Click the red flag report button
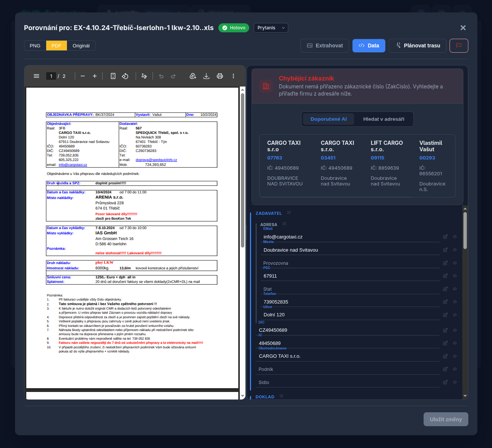The image size is (492, 448). [459, 46]
